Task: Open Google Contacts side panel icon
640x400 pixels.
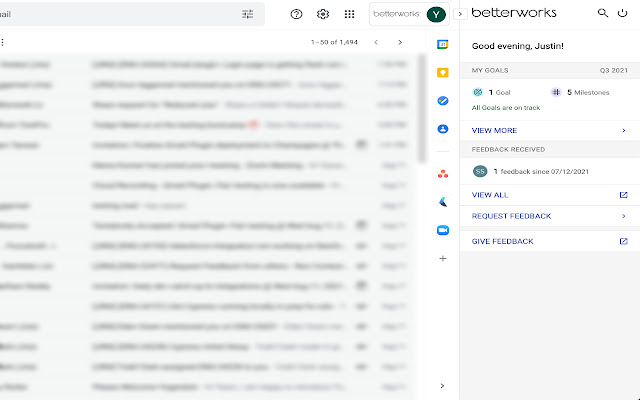Action: (443, 129)
